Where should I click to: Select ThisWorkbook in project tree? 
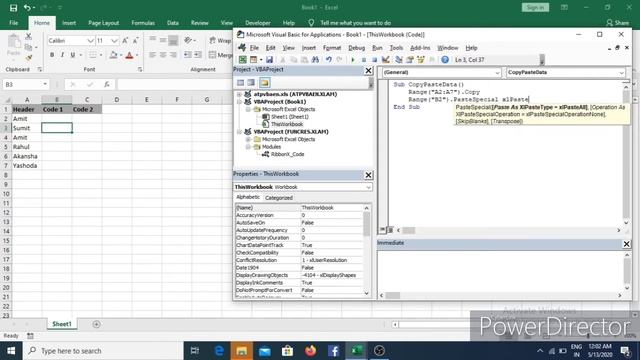pyautogui.click(x=287, y=124)
